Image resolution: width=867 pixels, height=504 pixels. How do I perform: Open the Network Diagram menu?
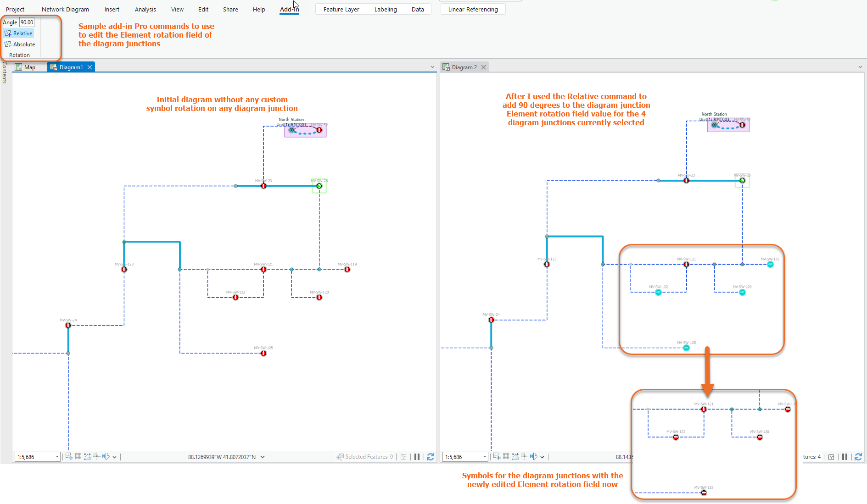click(65, 9)
